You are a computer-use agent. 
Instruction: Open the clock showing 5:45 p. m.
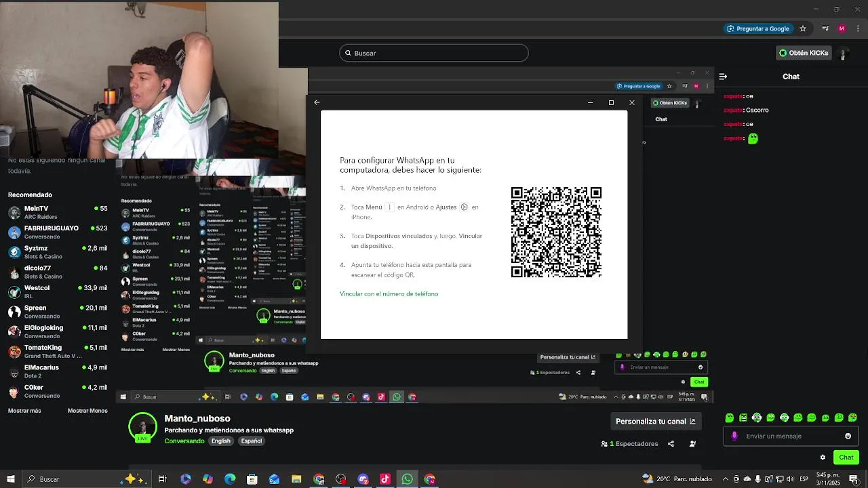[x=828, y=479]
